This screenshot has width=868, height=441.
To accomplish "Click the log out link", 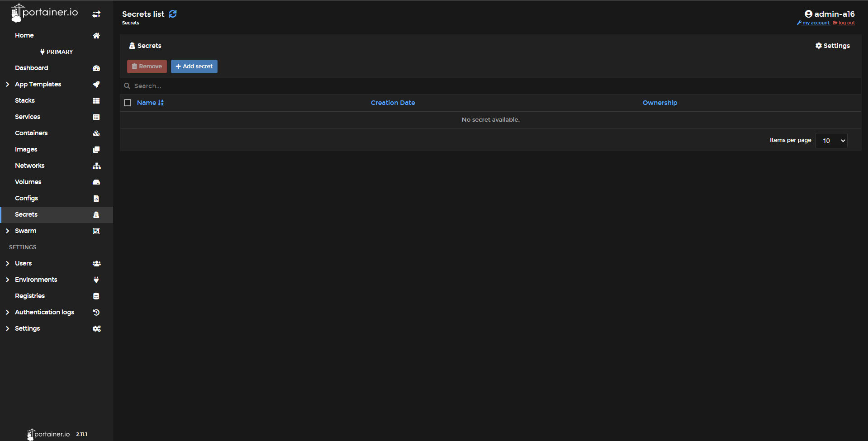I will [x=846, y=23].
